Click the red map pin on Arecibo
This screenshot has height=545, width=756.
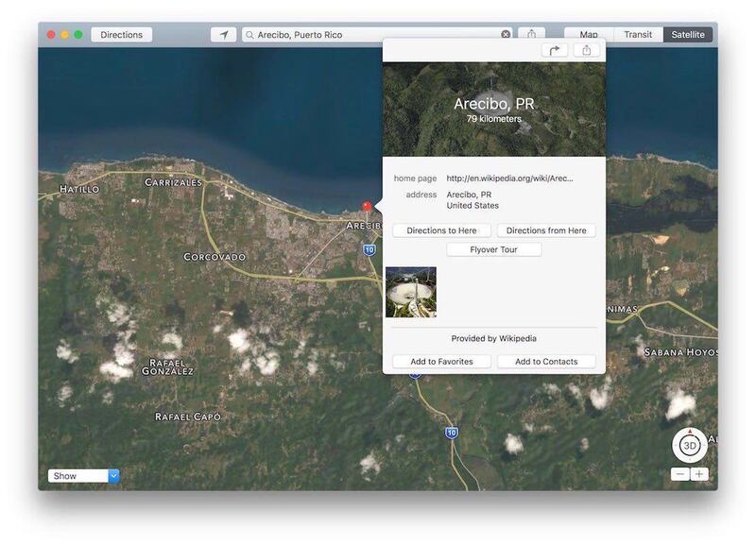[x=367, y=207]
